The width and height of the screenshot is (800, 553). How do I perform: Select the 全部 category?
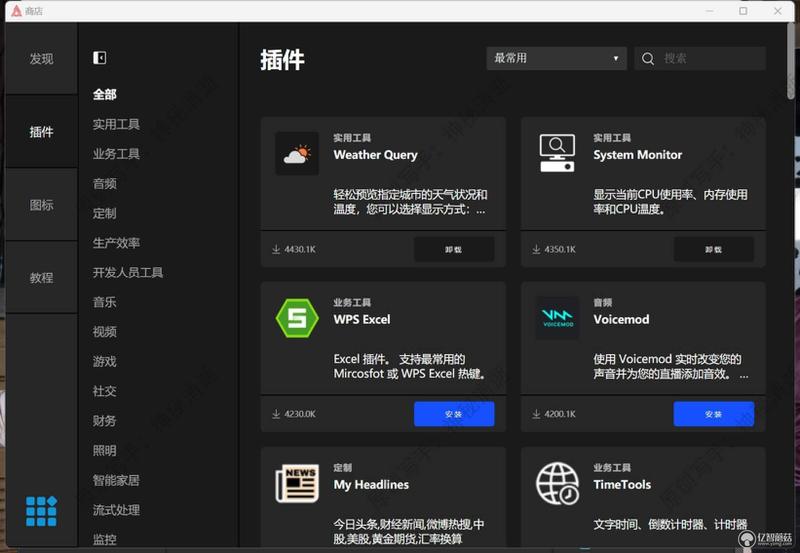(x=105, y=94)
